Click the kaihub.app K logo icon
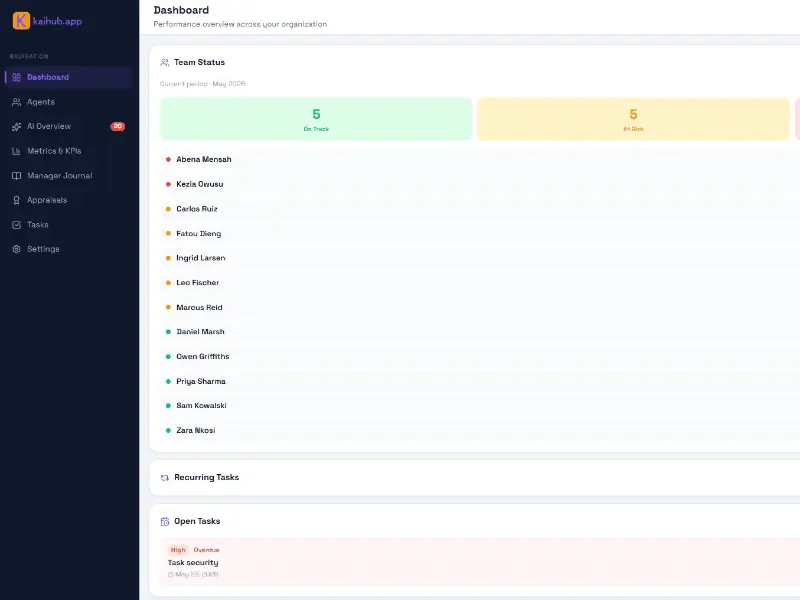 (21, 21)
